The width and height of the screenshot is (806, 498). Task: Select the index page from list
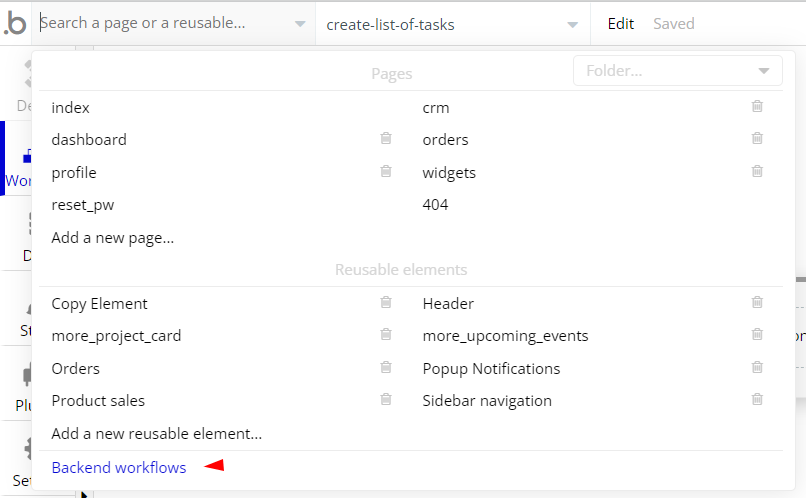pyautogui.click(x=71, y=107)
